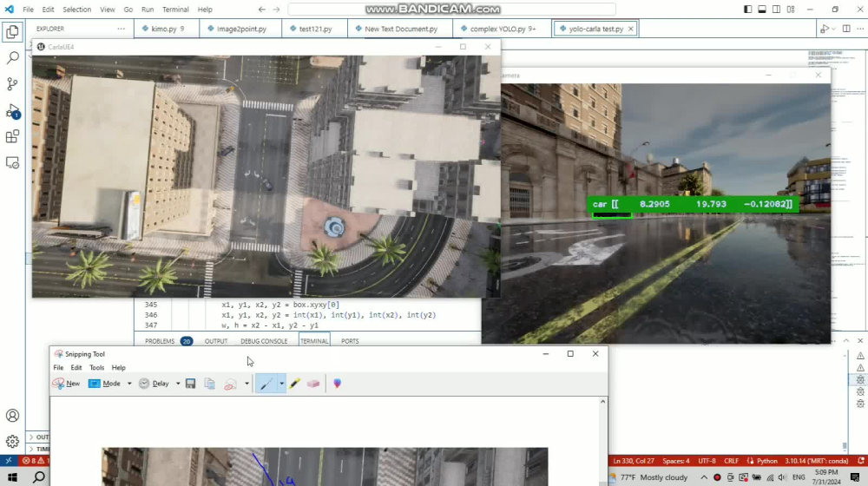868x486 pixels.
Task: Toggle primary side bar layout
Action: pos(748,10)
